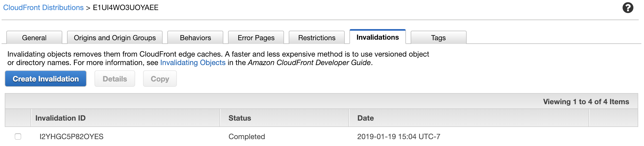The image size is (644, 146).
Task: Switch to the General tab
Action: click(34, 38)
